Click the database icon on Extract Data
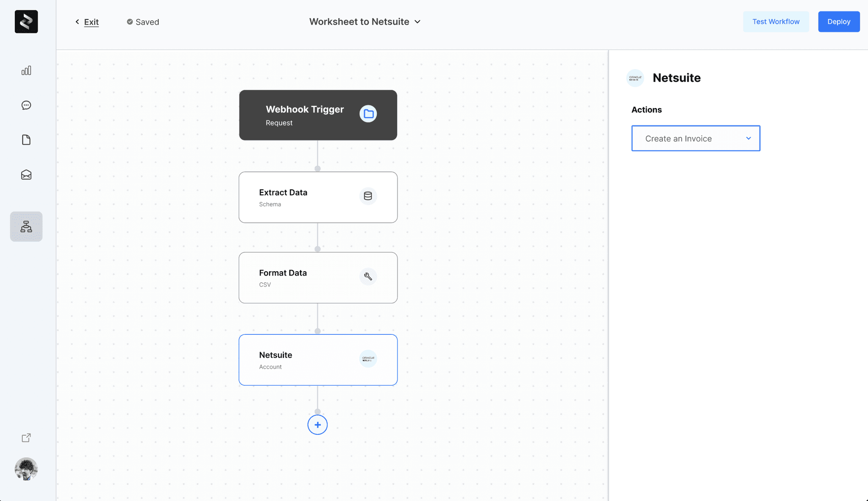The image size is (868, 501). [368, 196]
